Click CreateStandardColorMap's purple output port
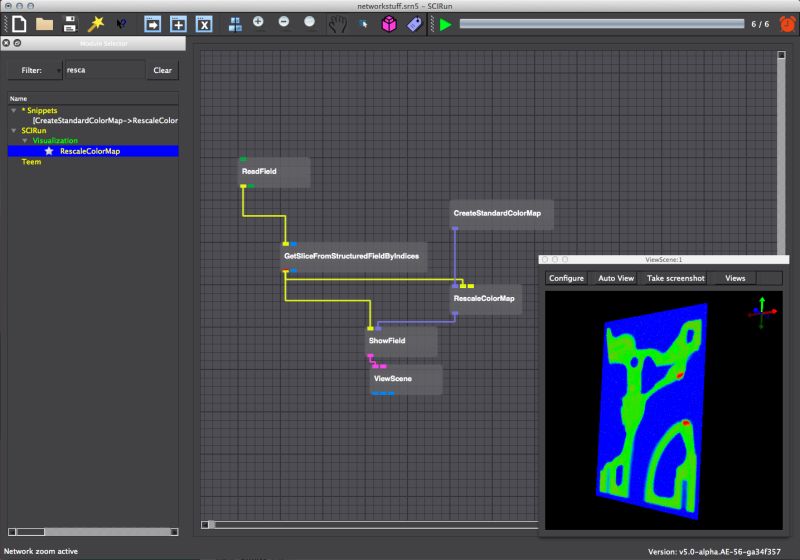 tap(455, 228)
